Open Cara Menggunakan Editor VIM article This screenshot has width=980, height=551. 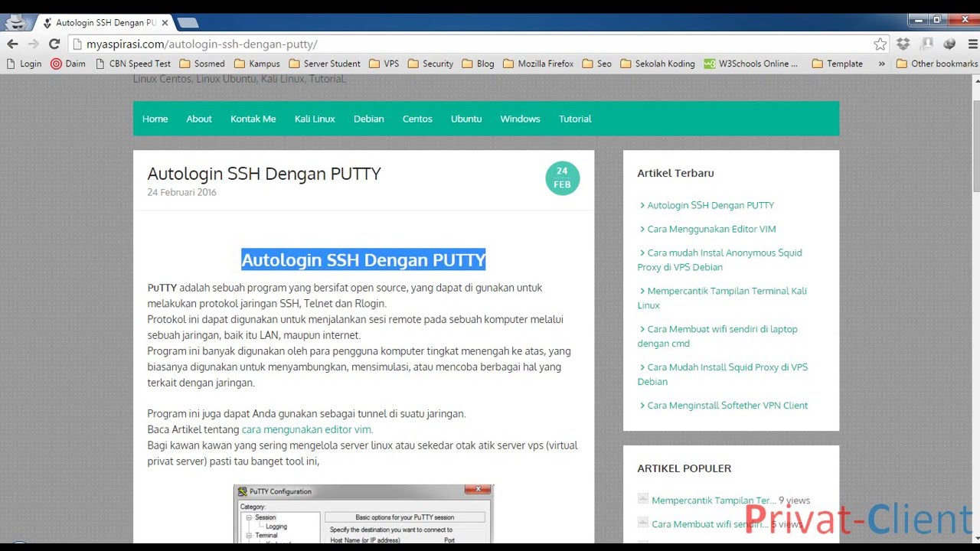(711, 229)
